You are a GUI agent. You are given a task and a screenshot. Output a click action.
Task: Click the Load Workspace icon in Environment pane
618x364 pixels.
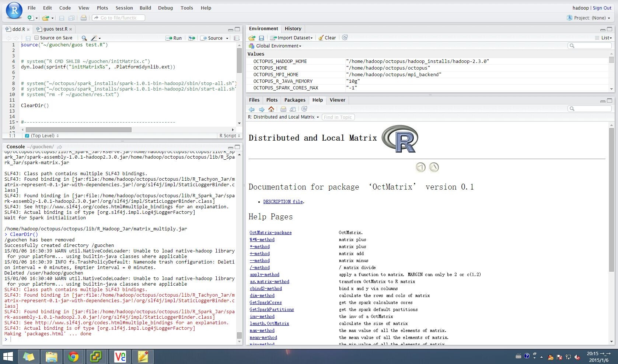252,38
